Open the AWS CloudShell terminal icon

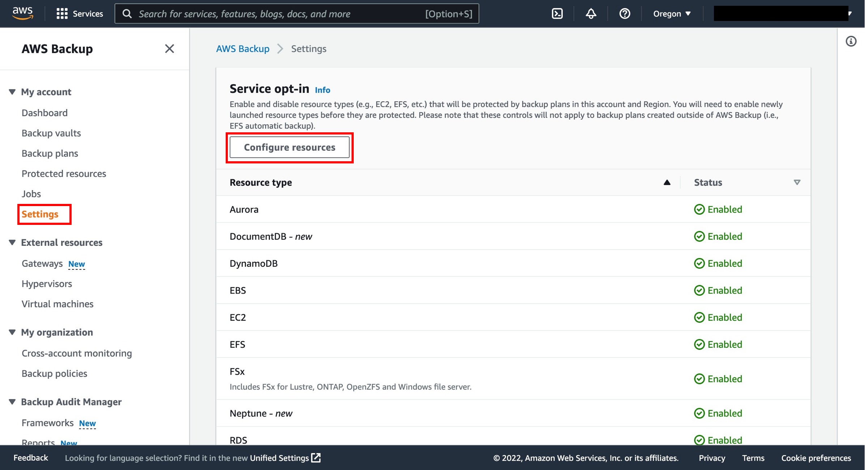(x=557, y=14)
